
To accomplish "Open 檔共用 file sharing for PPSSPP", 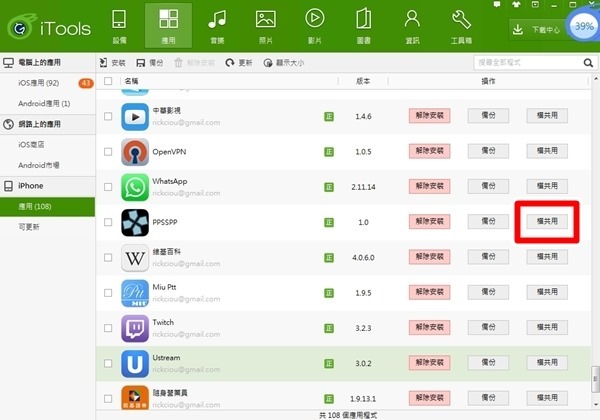I will point(547,221).
